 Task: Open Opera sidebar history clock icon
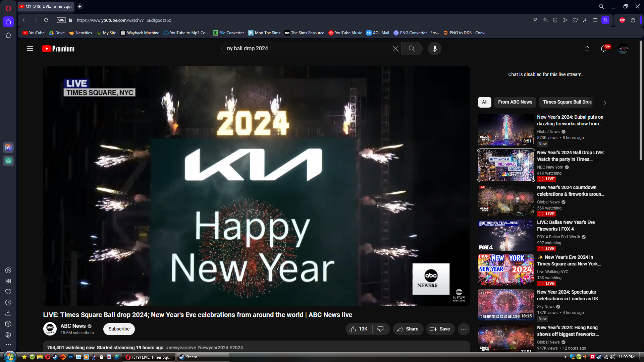(8, 302)
